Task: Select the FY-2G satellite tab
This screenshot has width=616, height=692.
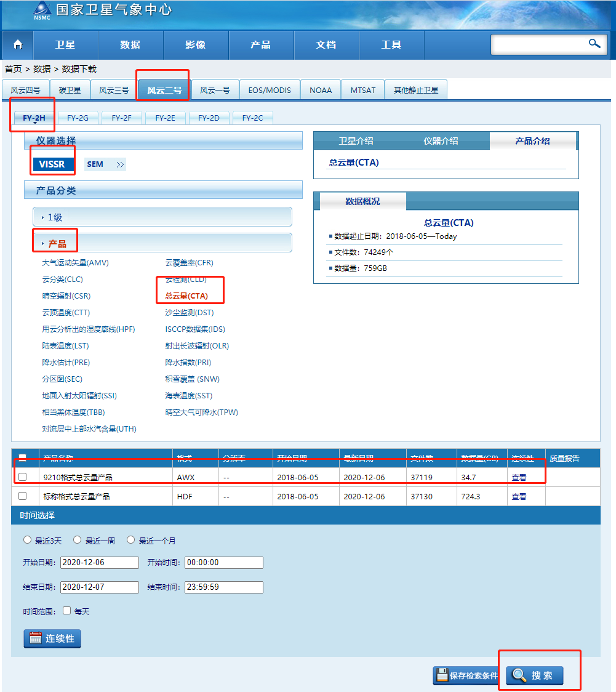Action: coord(78,118)
